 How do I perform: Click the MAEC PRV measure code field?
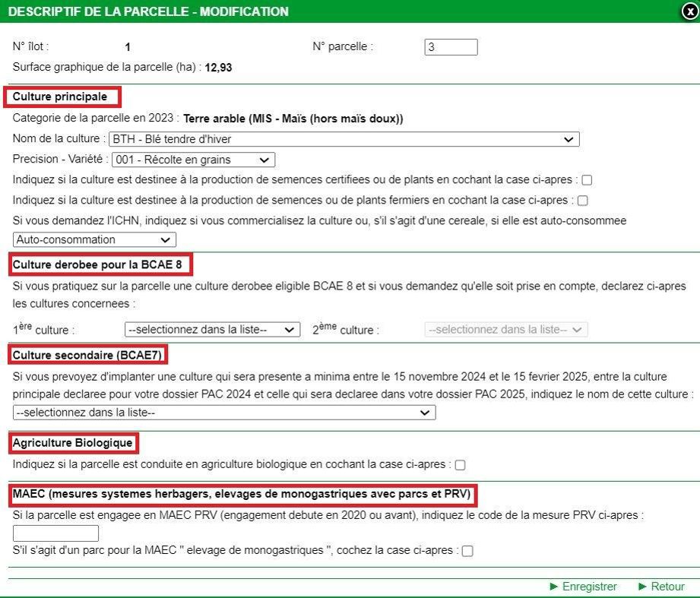(56, 533)
